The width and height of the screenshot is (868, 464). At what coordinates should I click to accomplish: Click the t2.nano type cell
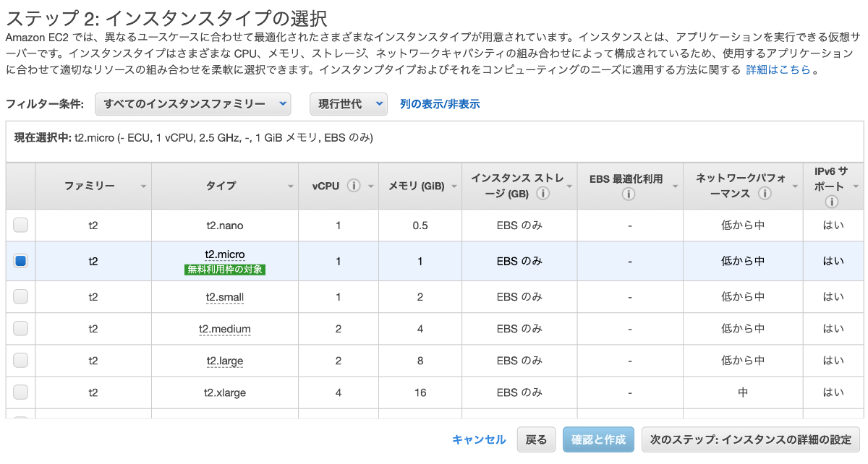225,225
